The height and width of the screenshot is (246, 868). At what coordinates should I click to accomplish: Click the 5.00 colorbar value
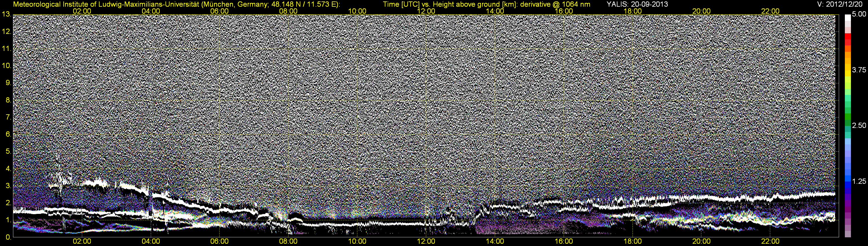[859, 14]
